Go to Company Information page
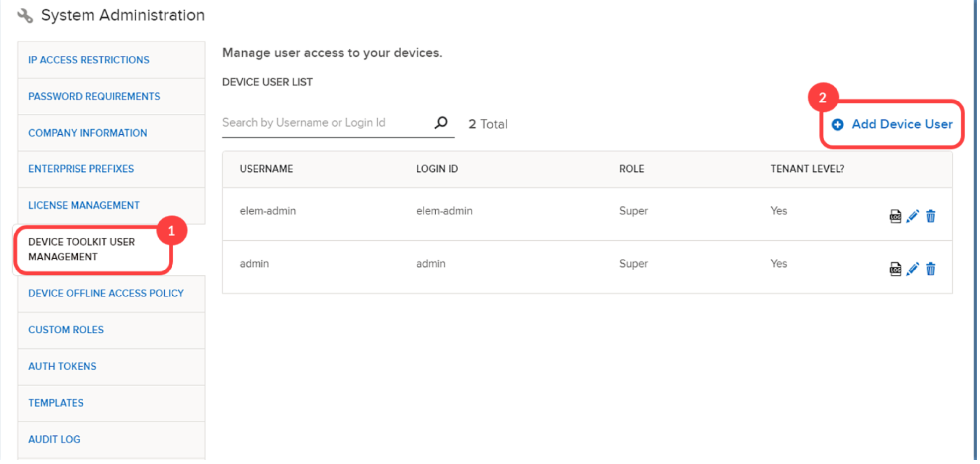This screenshot has width=980, height=464. (x=88, y=133)
